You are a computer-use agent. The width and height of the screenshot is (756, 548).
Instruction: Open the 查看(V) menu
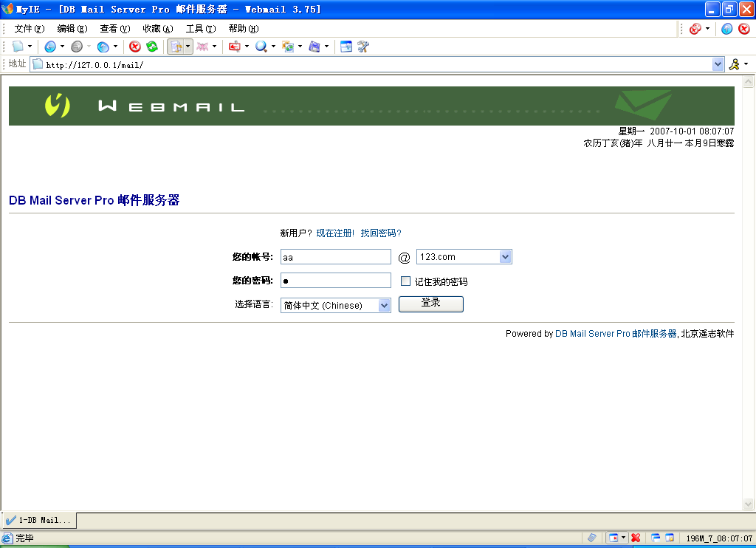point(114,29)
